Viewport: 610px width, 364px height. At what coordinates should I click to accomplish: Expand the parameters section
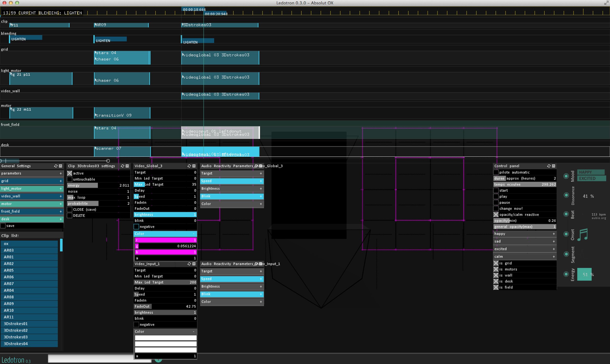32,173
